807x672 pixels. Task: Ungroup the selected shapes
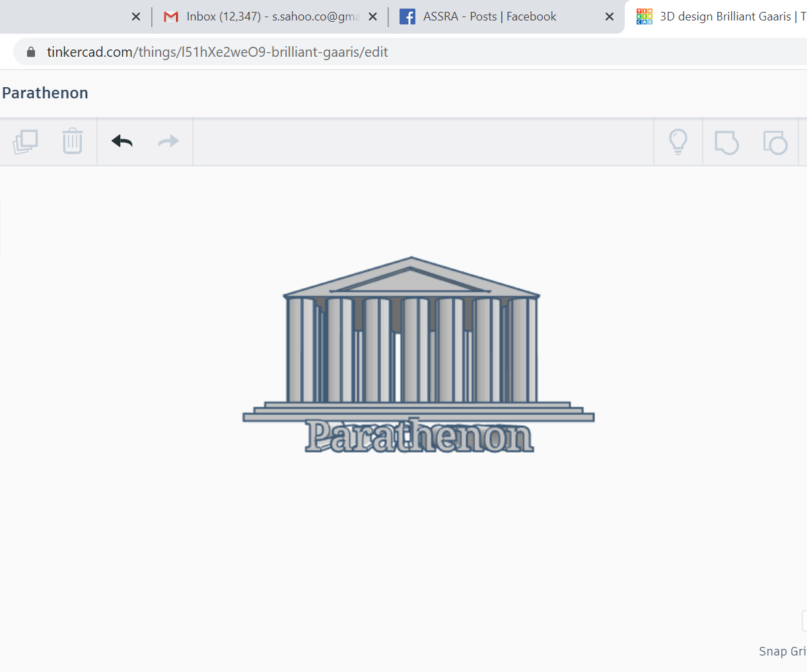coord(775,141)
